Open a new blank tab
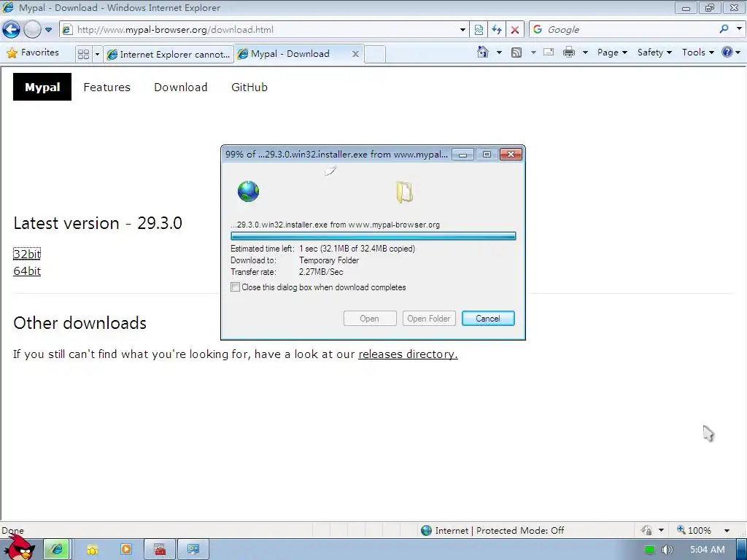Viewport: 747px width, 560px height. [375, 54]
